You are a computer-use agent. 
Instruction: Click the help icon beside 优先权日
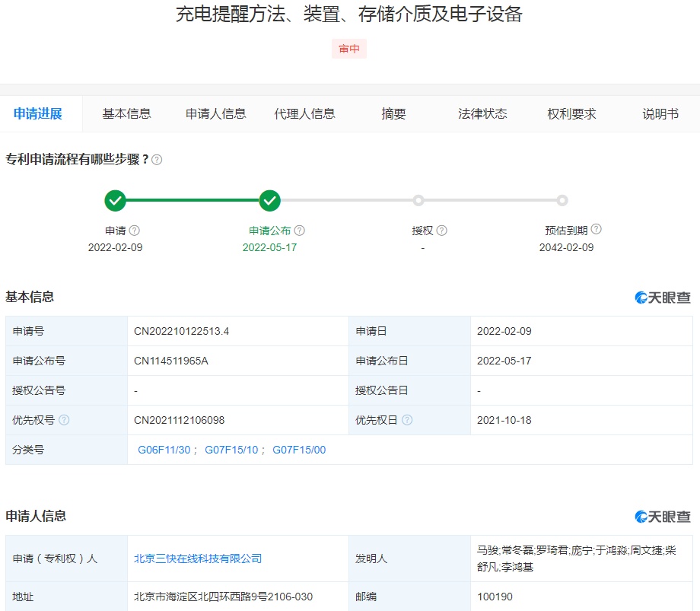tap(407, 420)
